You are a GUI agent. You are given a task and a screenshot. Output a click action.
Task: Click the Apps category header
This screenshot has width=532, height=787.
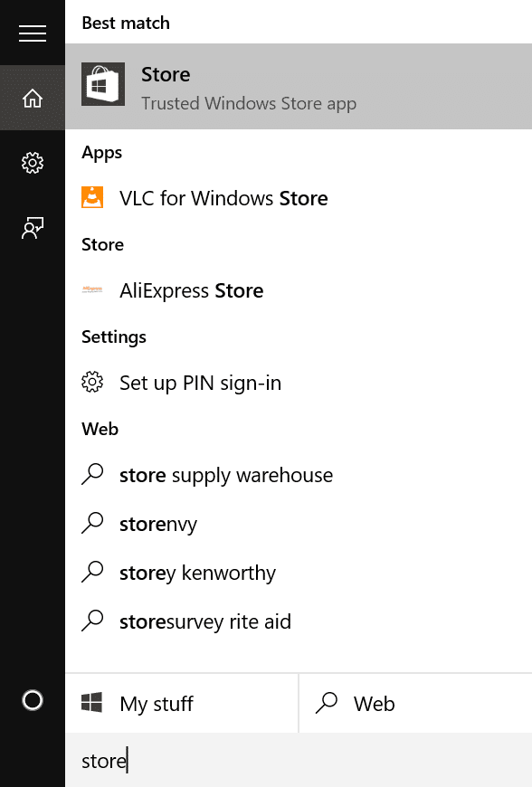(x=102, y=152)
